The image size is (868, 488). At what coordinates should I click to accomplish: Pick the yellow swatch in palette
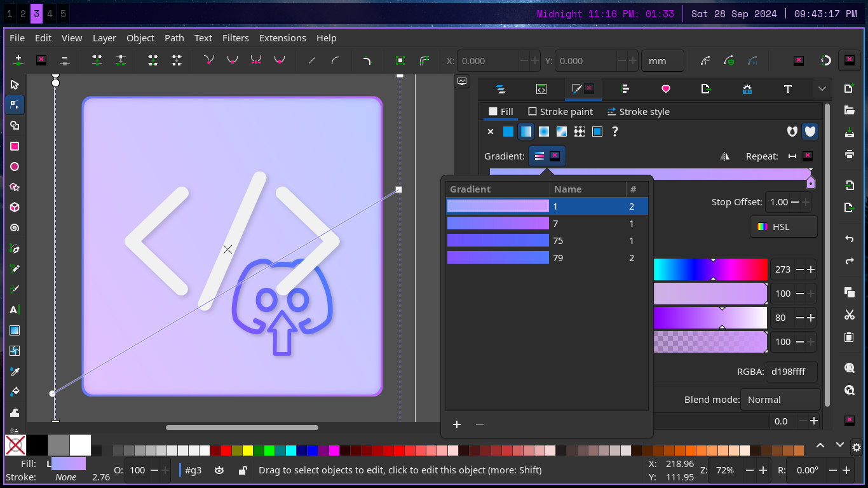[247, 451]
